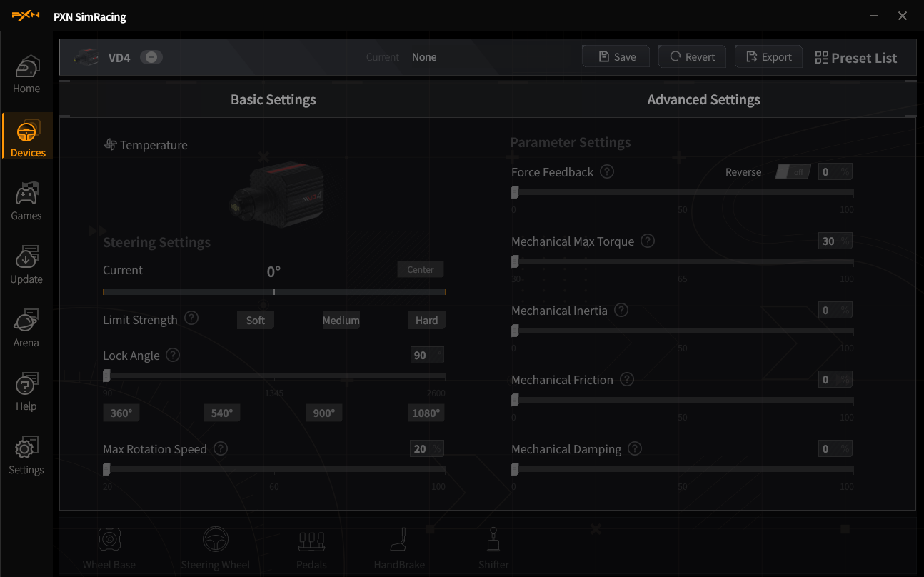Click the PXN logo in title bar
Viewport: 924px width, 577px height.
tap(26, 16)
